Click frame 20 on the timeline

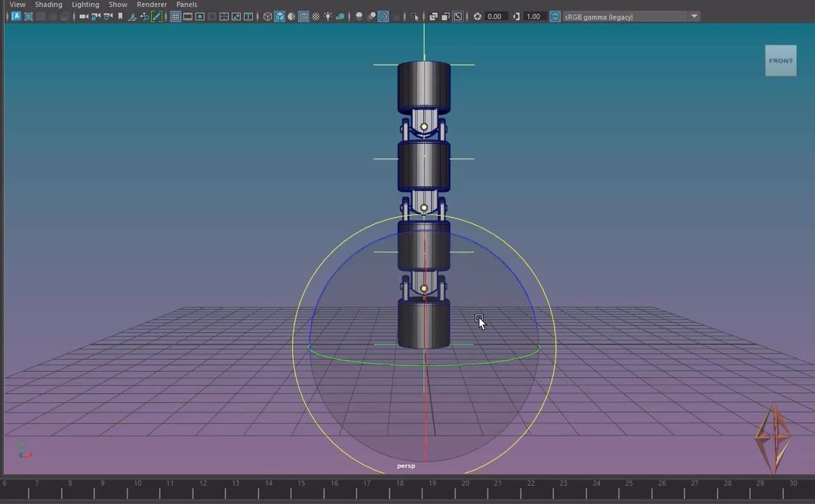pyautogui.click(x=465, y=483)
